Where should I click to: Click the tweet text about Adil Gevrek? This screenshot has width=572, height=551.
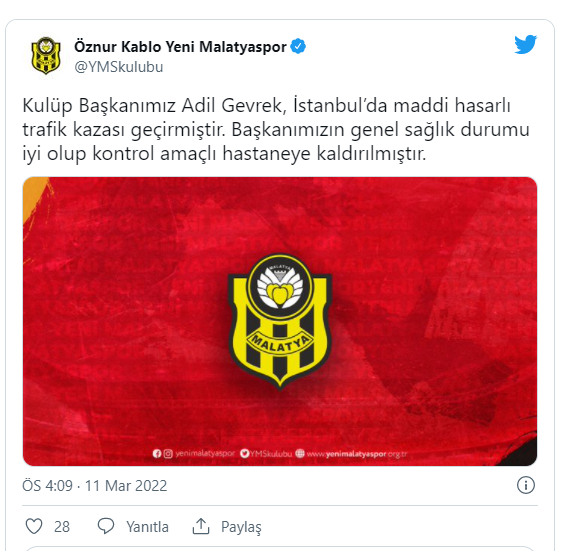click(276, 129)
